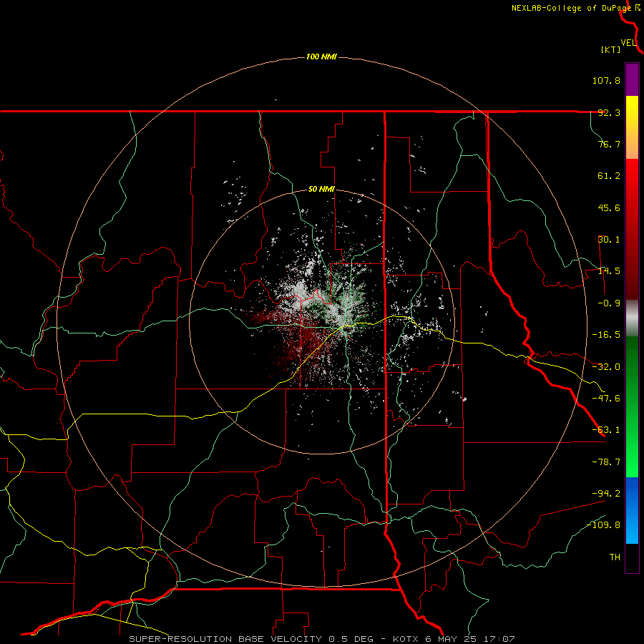
Task: Click the -78.7 velocity scale value
Action: (x=606, y=462)
